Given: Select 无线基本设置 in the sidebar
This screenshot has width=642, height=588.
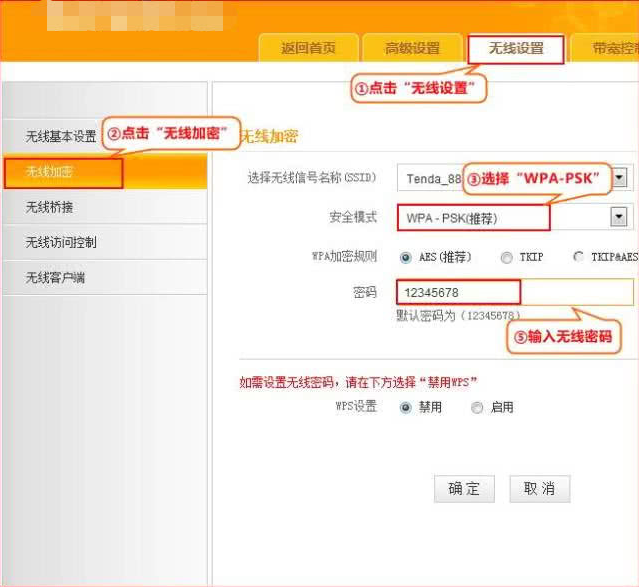Looking at the screenshot, I should [61, 136].
